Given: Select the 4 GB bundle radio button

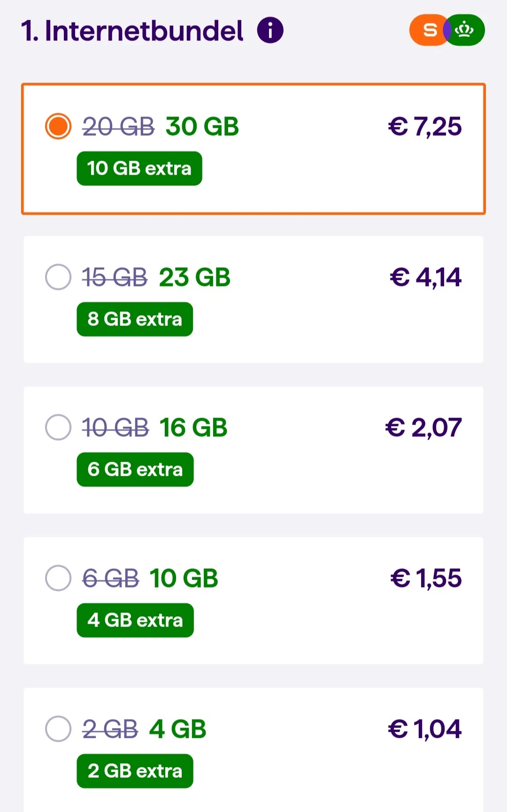Looking at the screenshot, I should [x=58, y=729].
